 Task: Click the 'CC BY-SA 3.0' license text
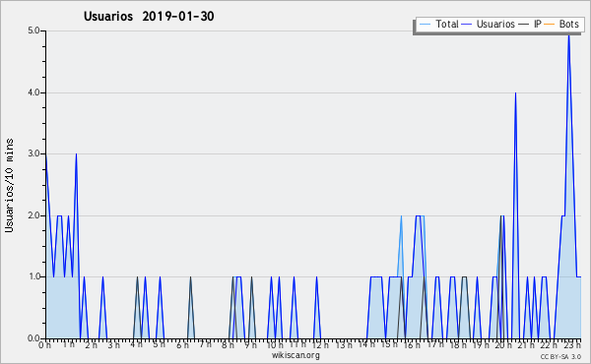coord(560,357)
